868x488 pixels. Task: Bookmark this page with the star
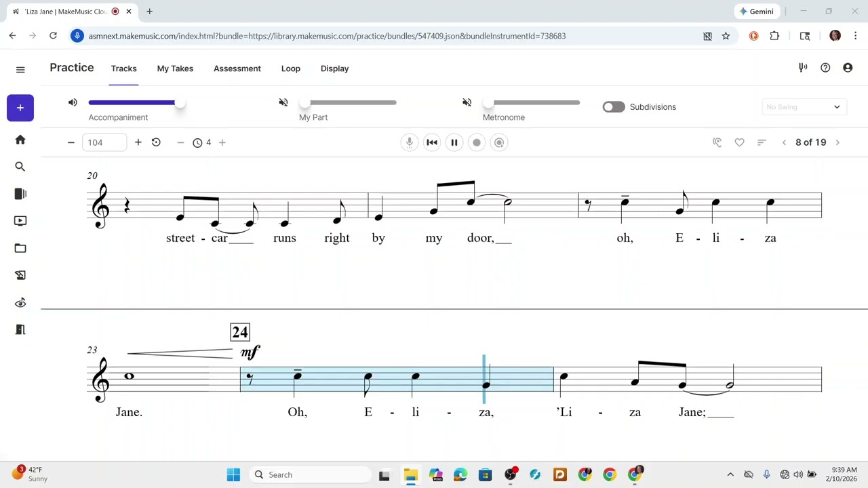726,36
